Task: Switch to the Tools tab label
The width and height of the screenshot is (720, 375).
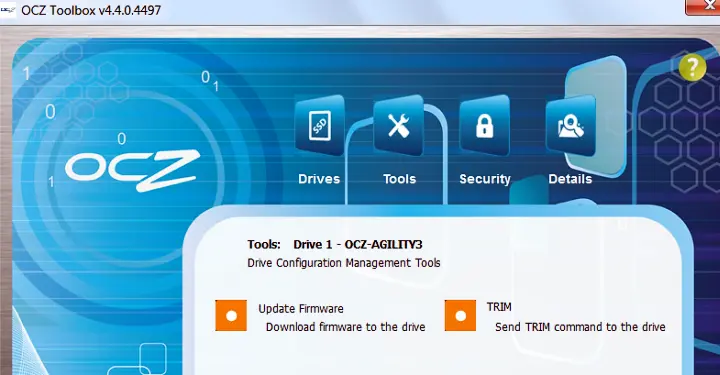Action: click(x=399, y=179)
